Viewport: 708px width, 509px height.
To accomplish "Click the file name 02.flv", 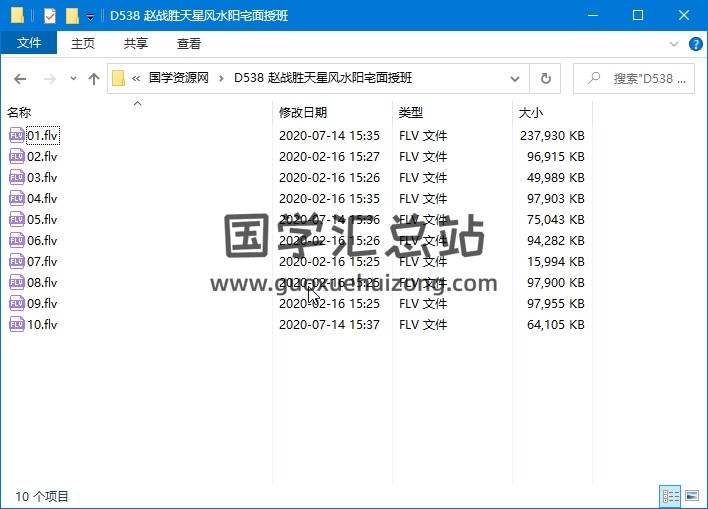I will [x=42, y=157].
